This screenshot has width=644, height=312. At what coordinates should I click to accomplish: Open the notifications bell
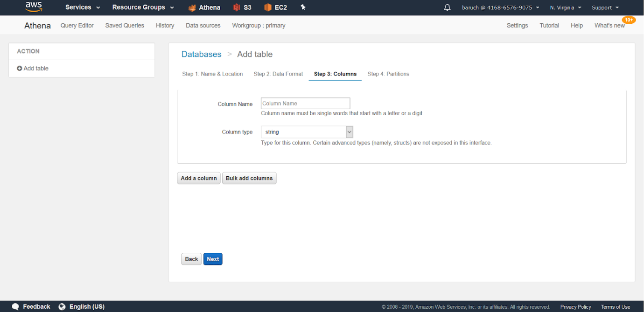(x=447, y=7)
